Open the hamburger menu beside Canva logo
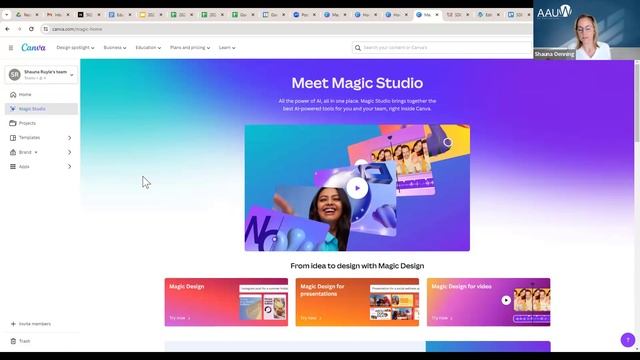The width and height of the screenshot is (640, 360). (11, 48)
